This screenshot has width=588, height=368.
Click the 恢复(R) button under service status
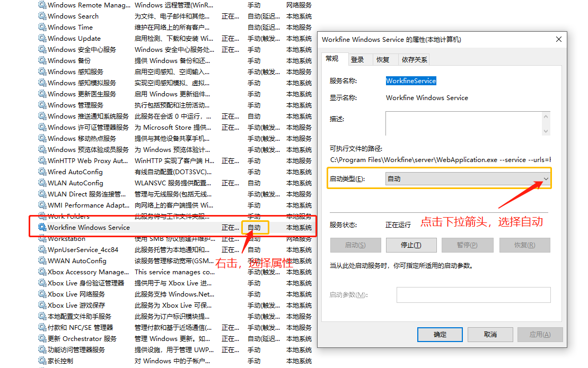[524, 245]
